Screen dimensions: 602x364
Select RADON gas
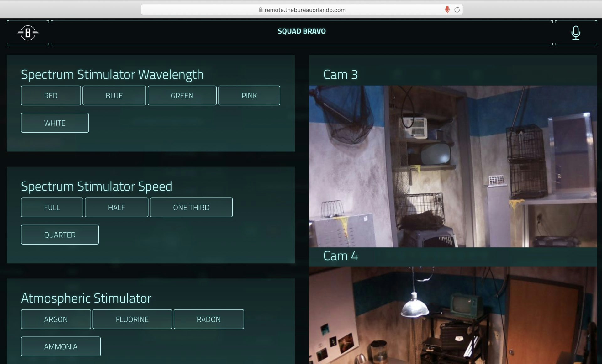tap(209, 319)
